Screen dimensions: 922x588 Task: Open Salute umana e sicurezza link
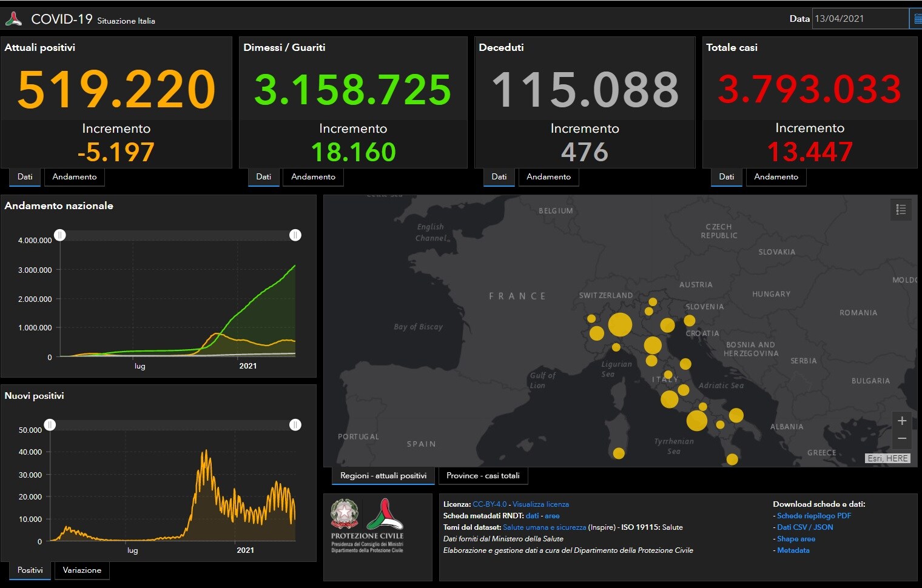tap(545, 527)
